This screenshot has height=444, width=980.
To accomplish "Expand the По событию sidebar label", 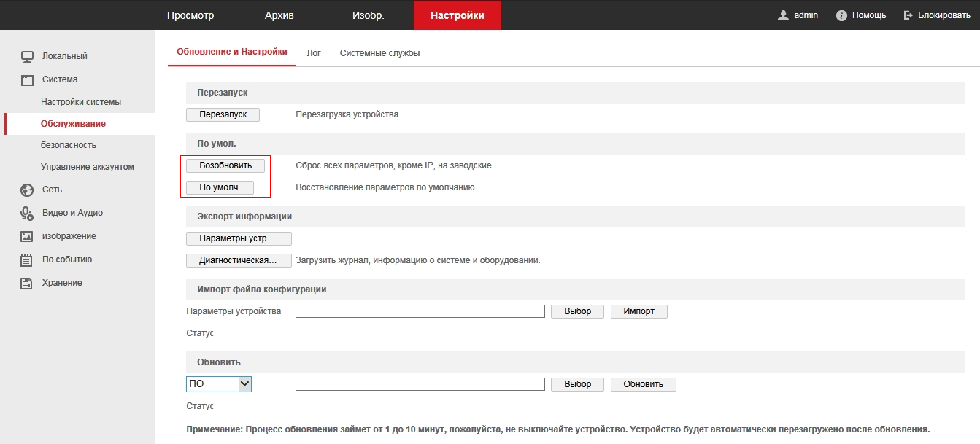I will (67, 260).
